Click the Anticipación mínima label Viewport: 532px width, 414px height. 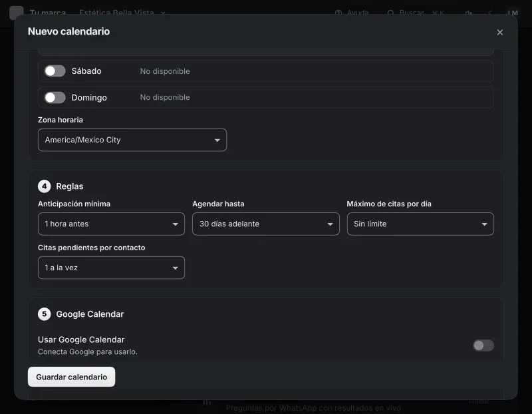[x=74, y=204]
